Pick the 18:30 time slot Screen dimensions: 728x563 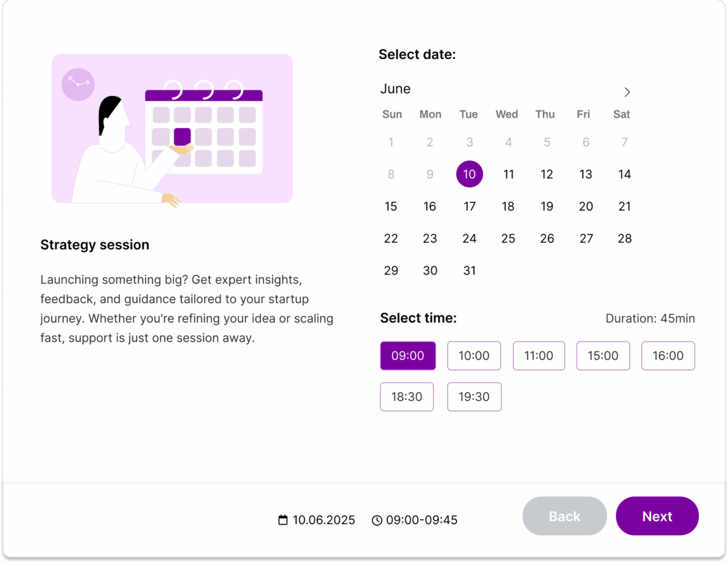pos(406,397)
